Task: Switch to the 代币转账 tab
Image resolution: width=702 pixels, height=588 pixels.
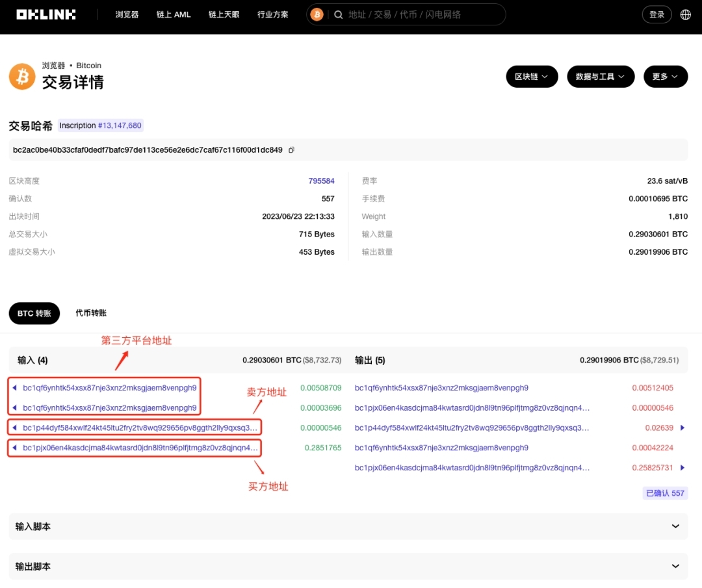Action: click(91, 313)
